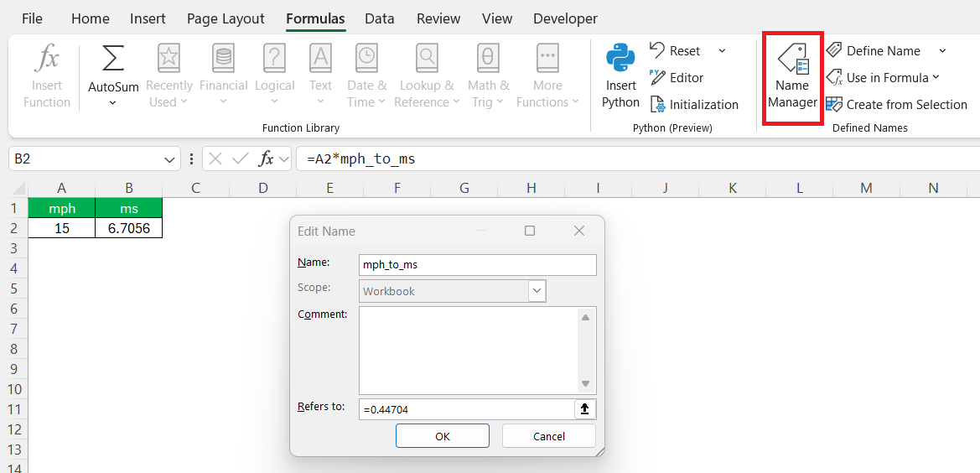Expand the Use in Formula dropdown
The width and height of the screenshot is (980, 473).
pos(936,77)
